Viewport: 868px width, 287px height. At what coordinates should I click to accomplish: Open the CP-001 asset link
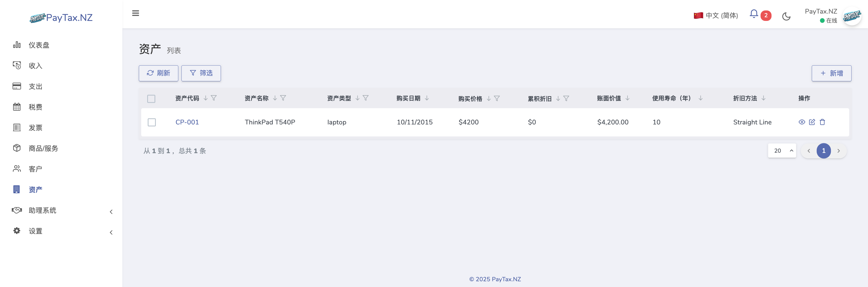(x=187, y=122)
